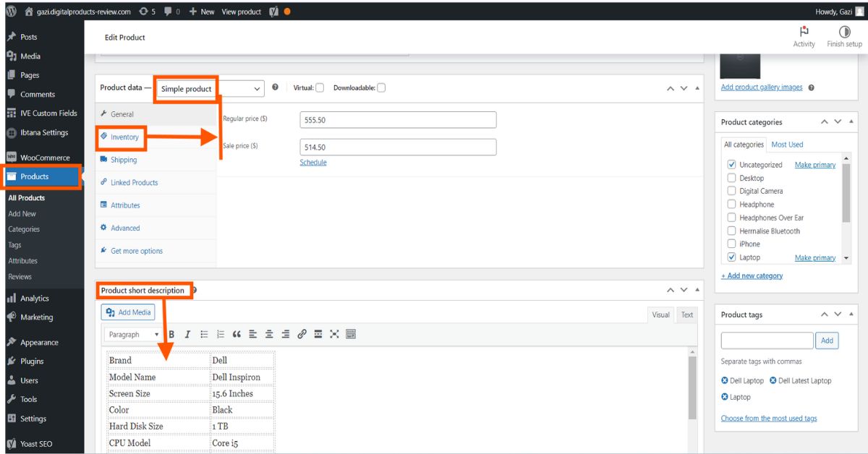This screenshot has width=868, height=454.
Task: Align text center in the editor
Action: (x=269, y=335)
